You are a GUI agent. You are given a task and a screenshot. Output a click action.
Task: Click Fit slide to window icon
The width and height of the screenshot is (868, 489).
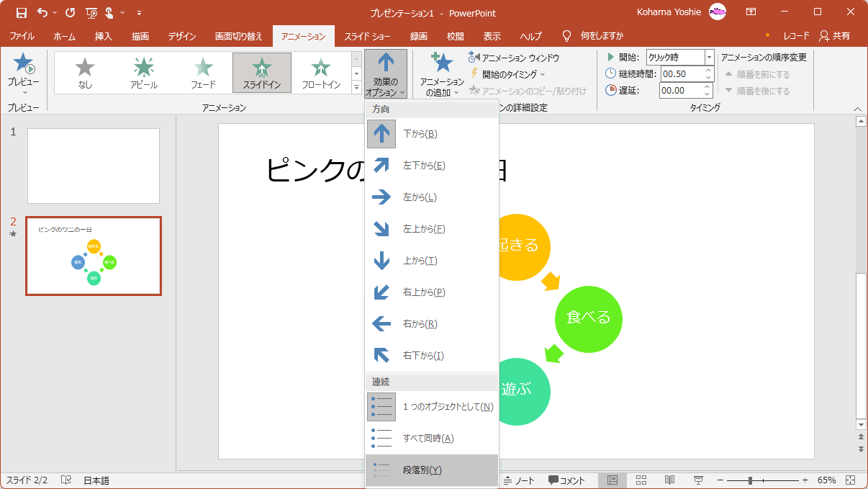[850, 480]
